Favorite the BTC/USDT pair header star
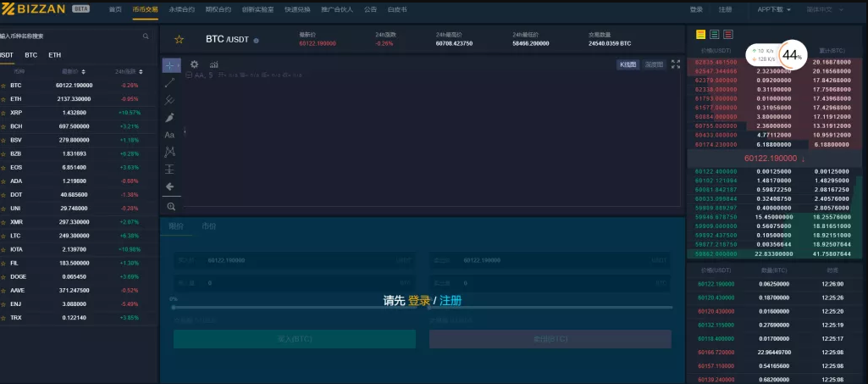The image size is (868, 384). (x=179, y=39)
